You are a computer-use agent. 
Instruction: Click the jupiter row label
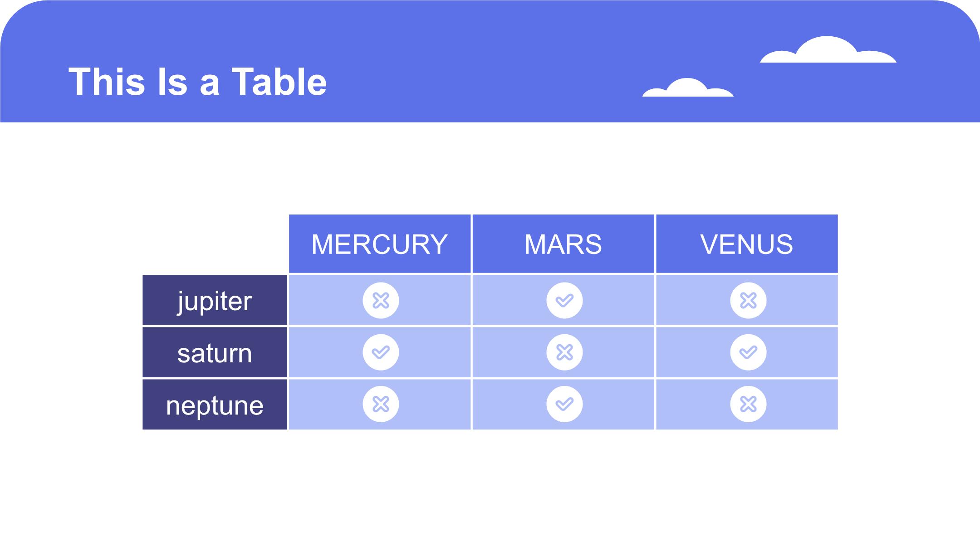click(x=215, y=300)
